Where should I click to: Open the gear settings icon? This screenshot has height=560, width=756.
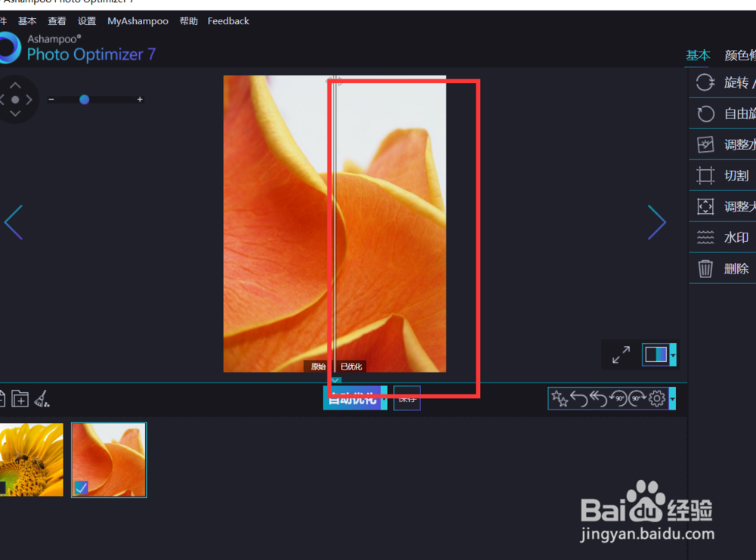657,398
